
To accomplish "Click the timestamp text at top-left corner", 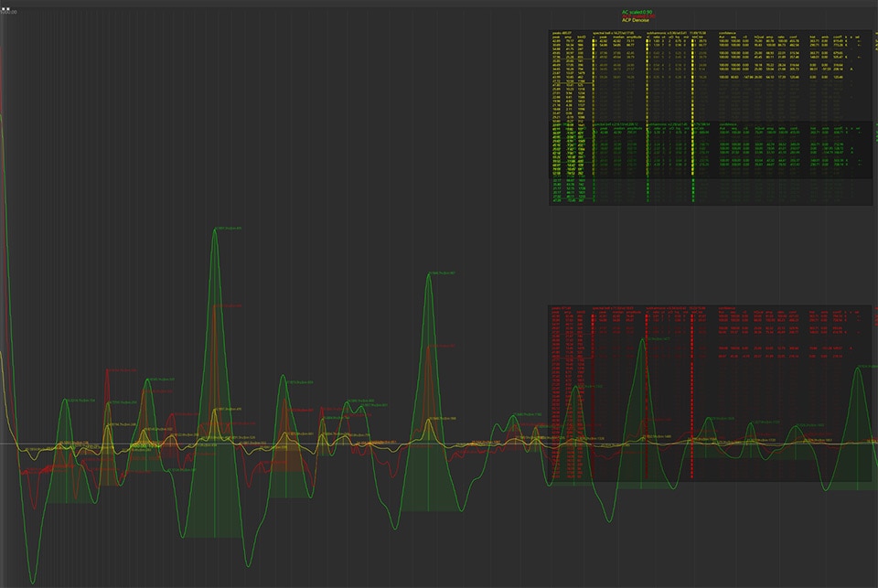I will pyautogui.click(x=8, y=13).
